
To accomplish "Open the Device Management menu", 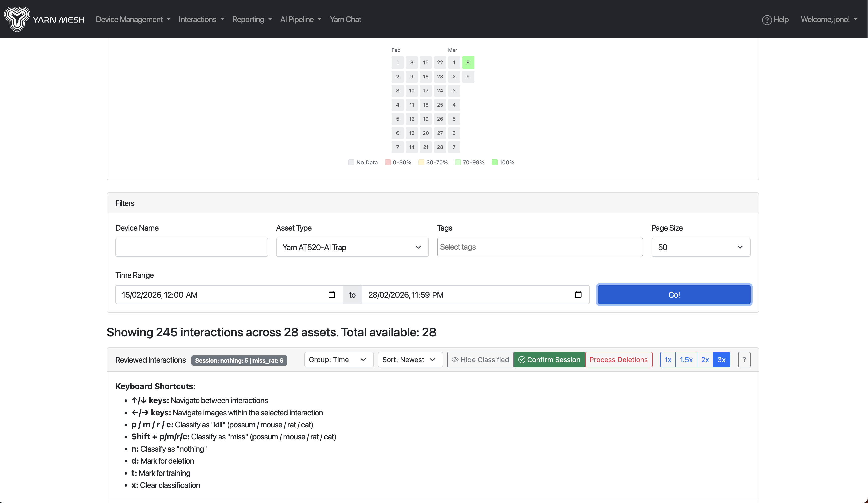I will (x=133, y=19).
